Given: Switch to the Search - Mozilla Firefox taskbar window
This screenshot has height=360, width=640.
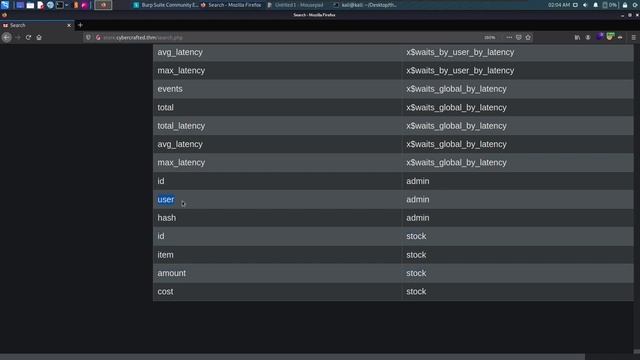Looking at the screenshot, I should pyautogui.click(x=231, y=5).
